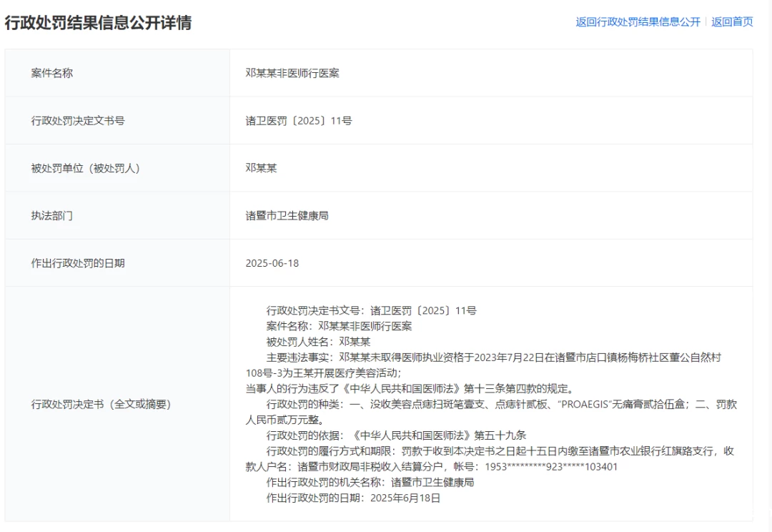Select the 执法部门 label cell
This screenshot has height=532, width=772.
click(x=52, y=215)
